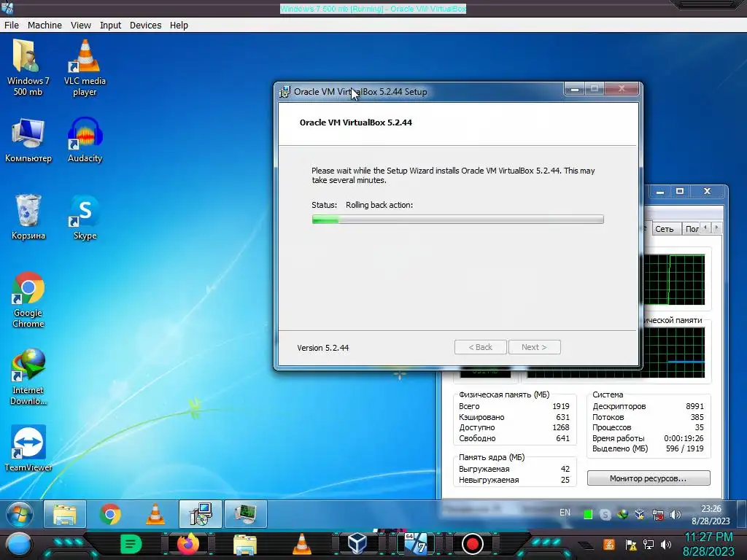This screenshot has height=560, width=747.
Task: Click the disabled Back button in Setup
Action: pyautogui.click(x=480, y=347)
